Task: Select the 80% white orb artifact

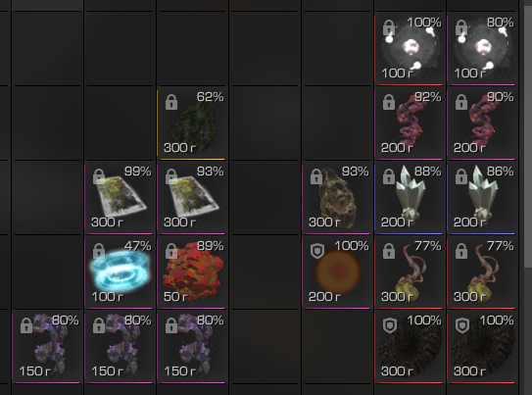Action: [482, 49]
